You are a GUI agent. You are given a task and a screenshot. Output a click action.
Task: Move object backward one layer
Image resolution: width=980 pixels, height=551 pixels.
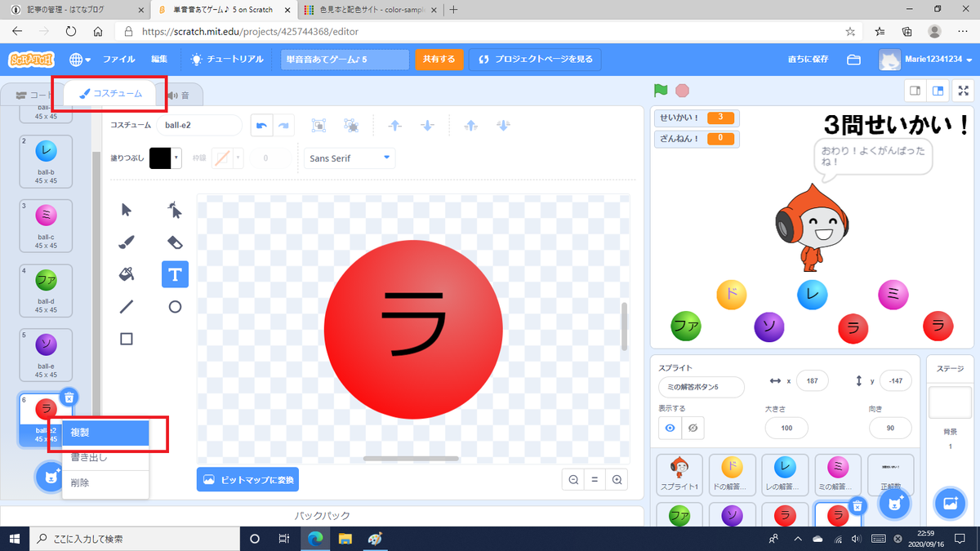pyautogui.click(x=428, y=126)
